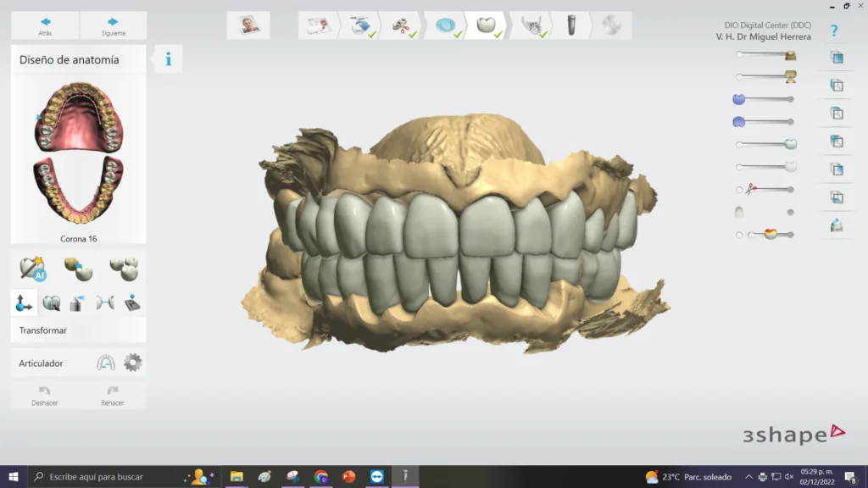Open the order form workflow step
Viewport: 868px width, 488px height.
(x=319, y=25)
